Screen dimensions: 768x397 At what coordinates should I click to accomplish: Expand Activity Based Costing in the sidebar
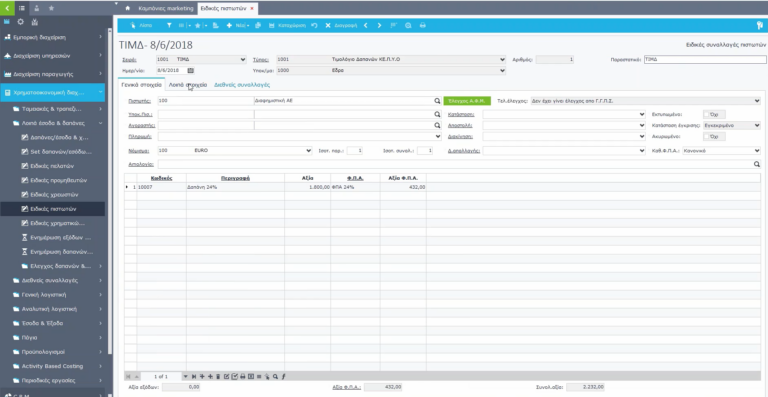(52, 366)
